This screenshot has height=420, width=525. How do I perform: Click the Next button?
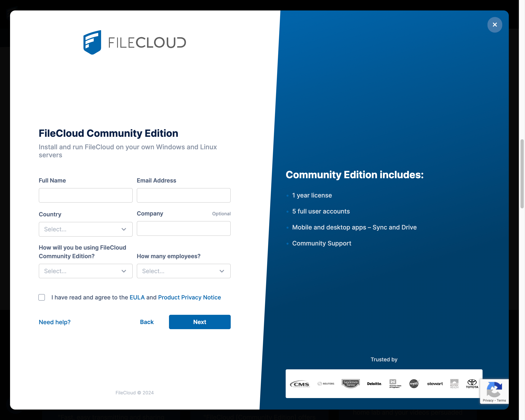199,322
